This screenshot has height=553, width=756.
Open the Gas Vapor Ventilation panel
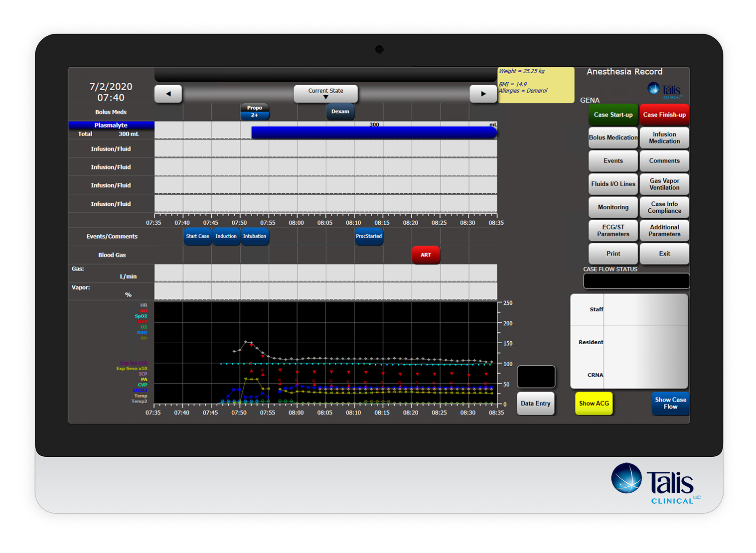(x=664, y=184)
